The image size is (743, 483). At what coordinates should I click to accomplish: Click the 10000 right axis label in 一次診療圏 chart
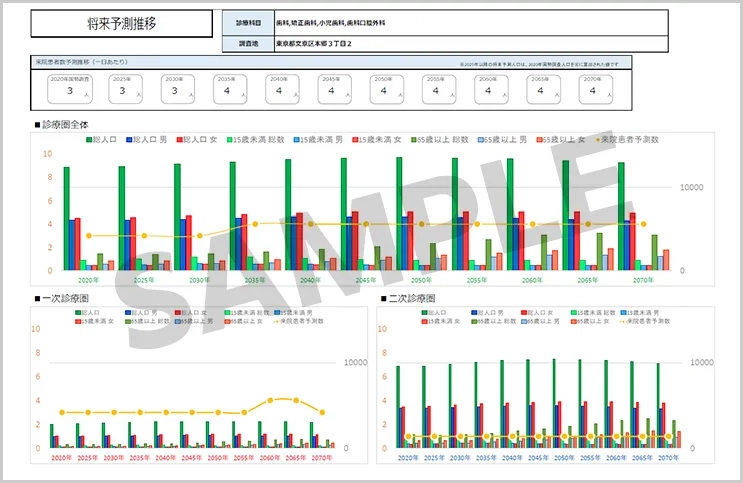coord(355,363)
